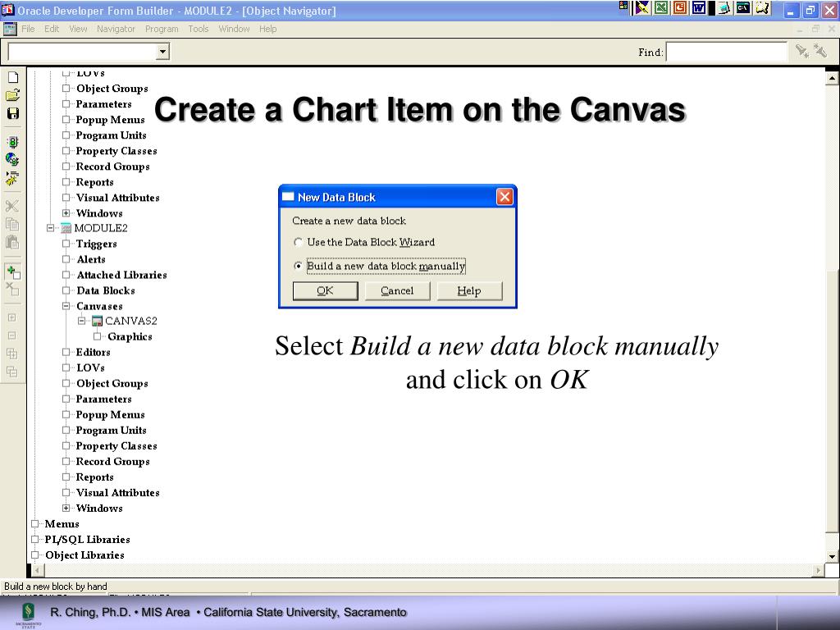Select Graphics under CANVAS2
Image resolution: width=840 pixels, height=630 pixels.
coord(130,337)
